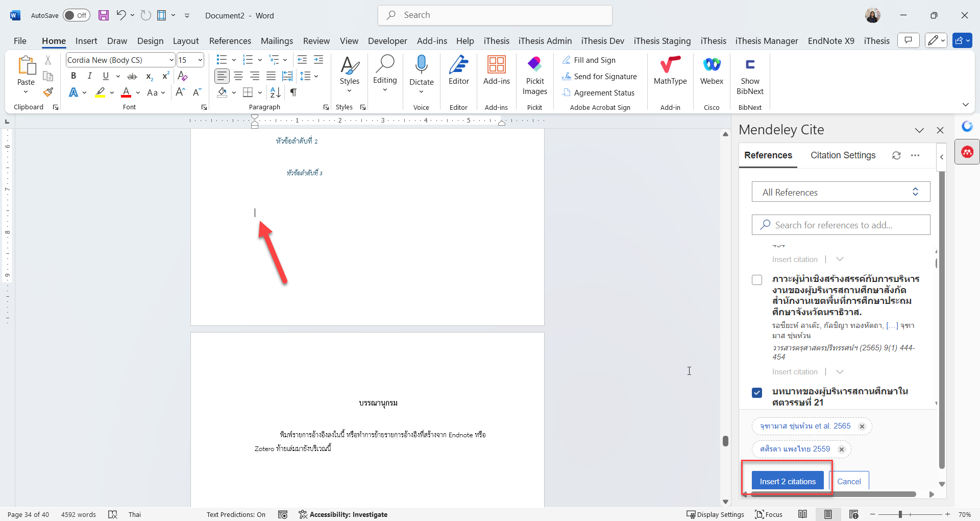
Task: Adjust the zoom slider handle
Action: click(x=900, y=514)
